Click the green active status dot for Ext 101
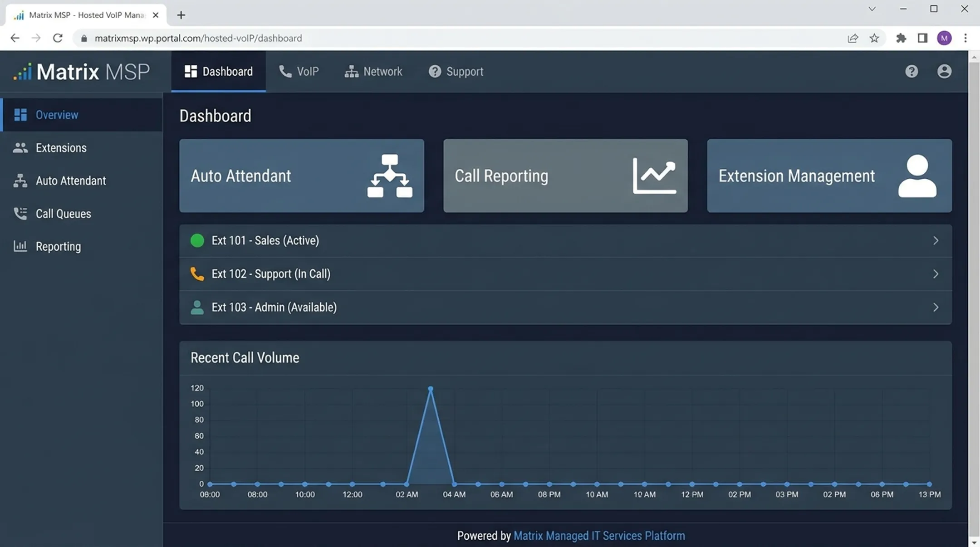 pyautogui.click(x=197, y=240)
